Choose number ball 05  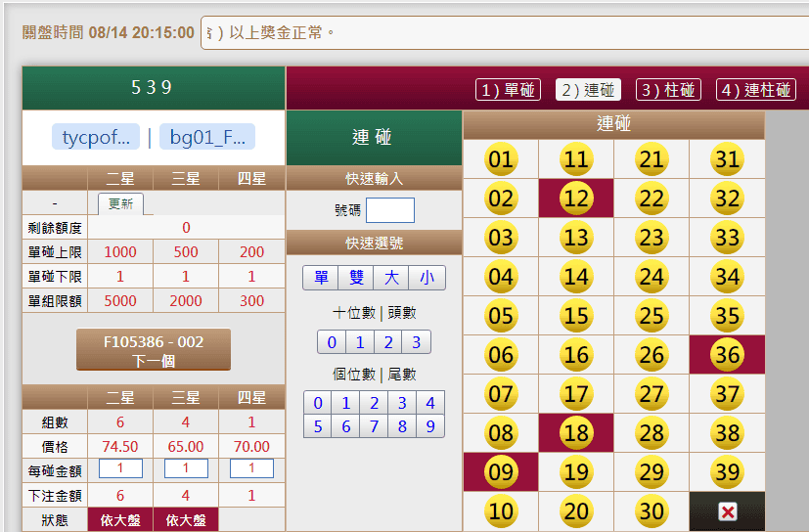(501, 315)
